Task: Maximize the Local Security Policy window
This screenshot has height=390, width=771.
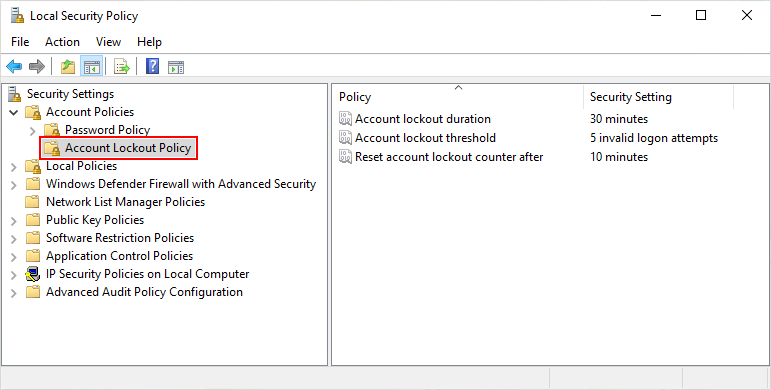Action: pos(701,15)
